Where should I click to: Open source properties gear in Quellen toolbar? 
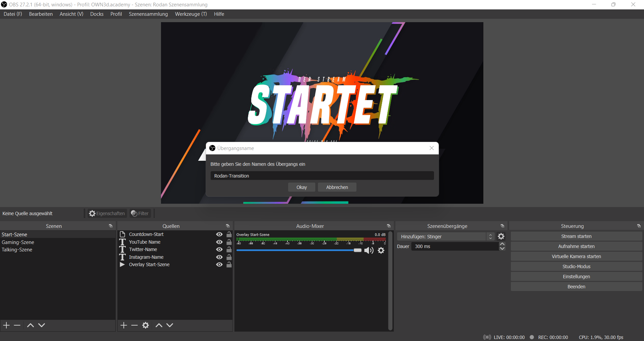[x=146, y=325]
